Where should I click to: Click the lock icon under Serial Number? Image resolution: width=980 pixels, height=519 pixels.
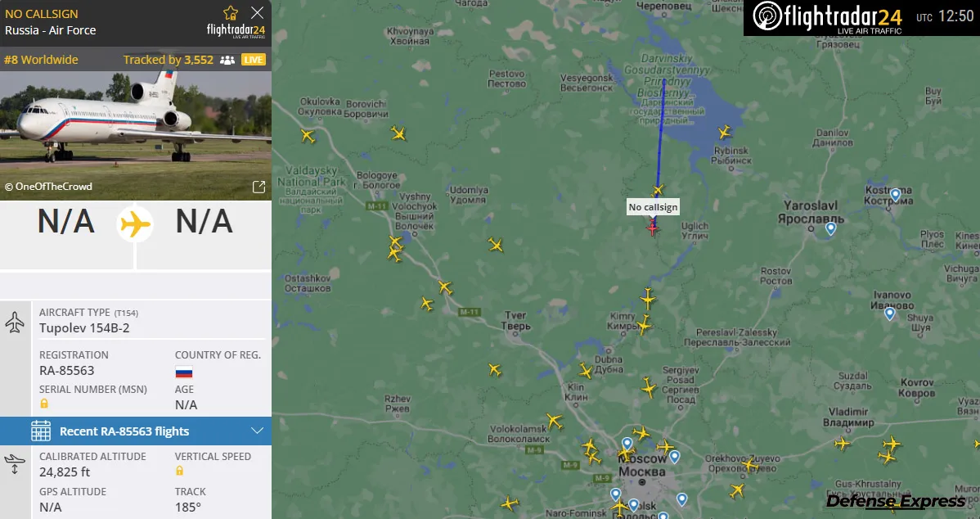(43, 404)
